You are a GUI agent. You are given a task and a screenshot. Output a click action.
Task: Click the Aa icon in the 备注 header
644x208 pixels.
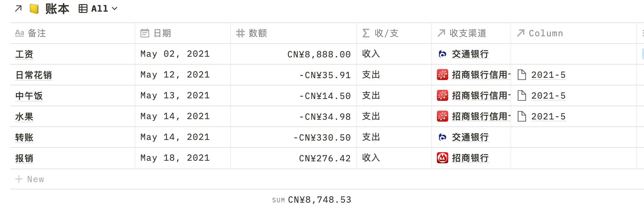click(20, 33)
